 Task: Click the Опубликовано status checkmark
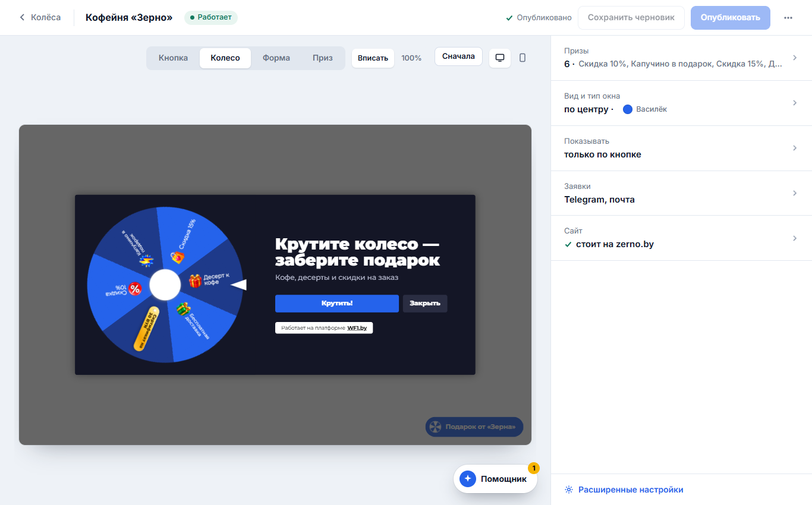[509, 18]
